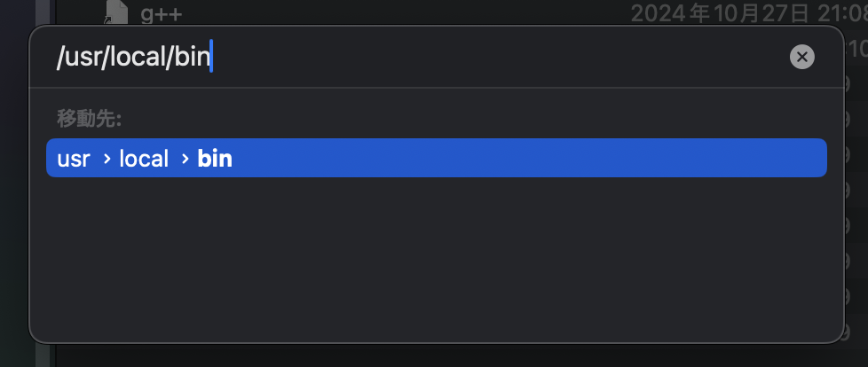The image size is (868, 367).
Task: Click the 2024年10月27日 date of g++
Action: [720, 13]
